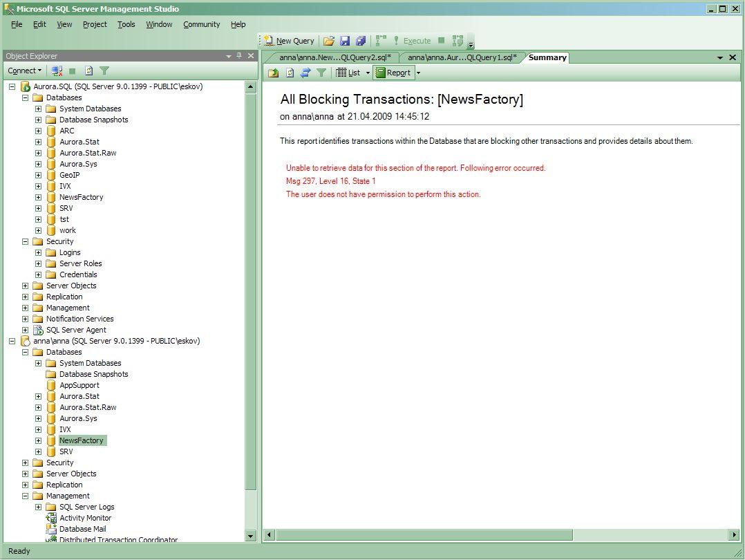Click the GeoIP database cylinder icon
Image resolution: width=745 pixels, height=560 pixels.
tap(51, 175)
